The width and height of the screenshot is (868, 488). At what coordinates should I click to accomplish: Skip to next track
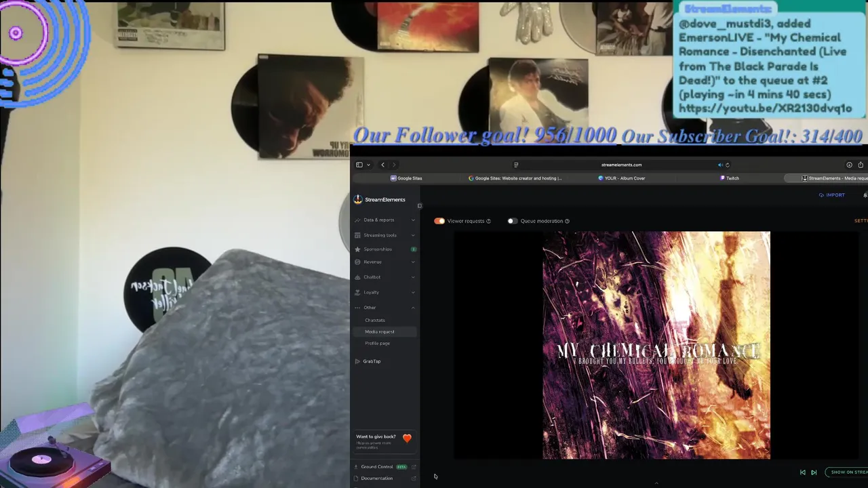click(x=814, y=472)
